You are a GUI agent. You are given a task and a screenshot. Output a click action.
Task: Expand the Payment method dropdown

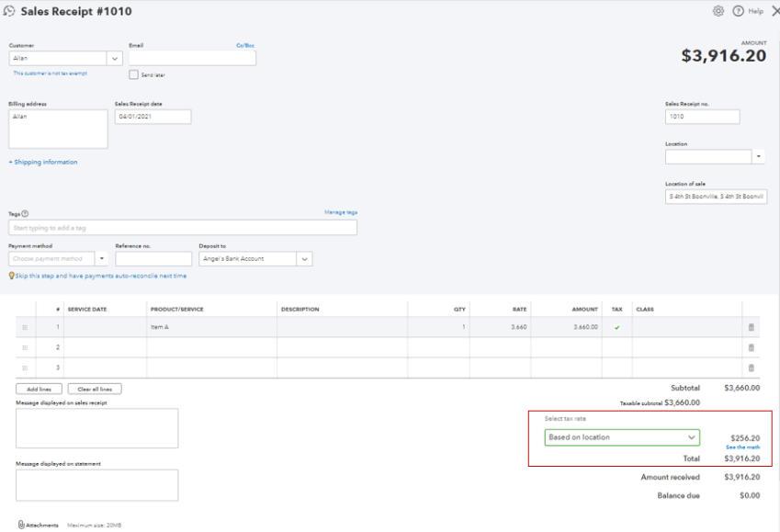[101, 259]
